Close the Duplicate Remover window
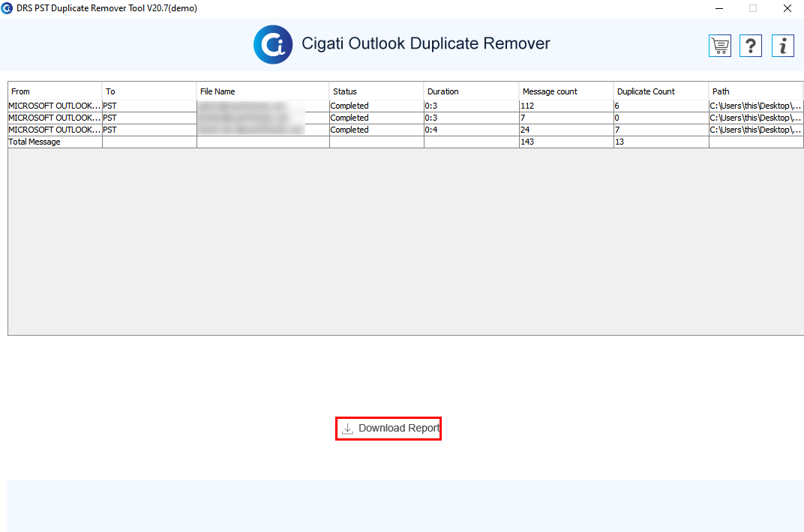804x532 pixels. tap(787, 8)
